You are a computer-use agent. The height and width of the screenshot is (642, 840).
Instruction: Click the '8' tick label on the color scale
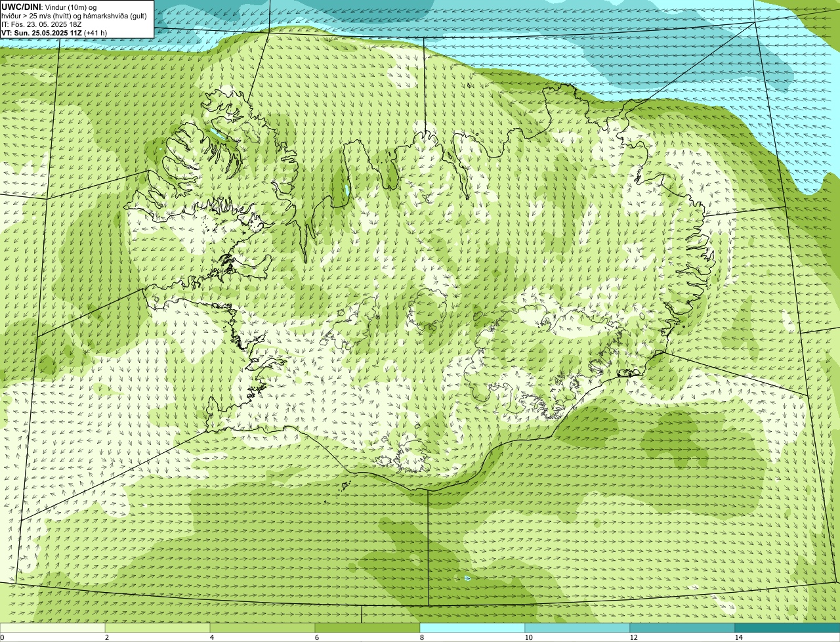[x=422, y=637]
